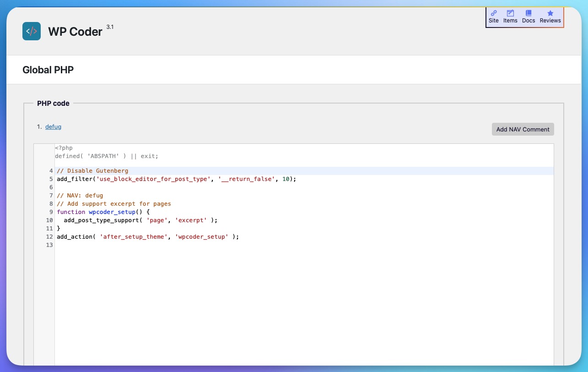Click the closing brace on line 11
This screenshot has height=372, width=588.
(59, 229)
